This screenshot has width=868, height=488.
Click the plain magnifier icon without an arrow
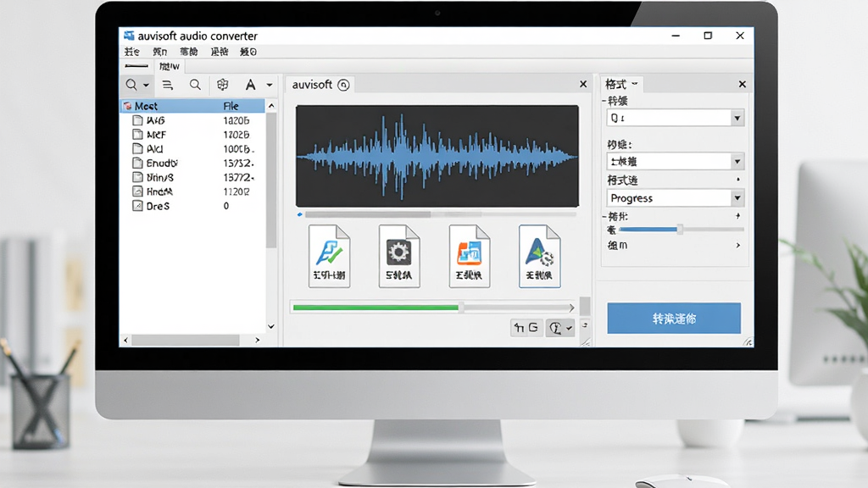coord(195,85)
